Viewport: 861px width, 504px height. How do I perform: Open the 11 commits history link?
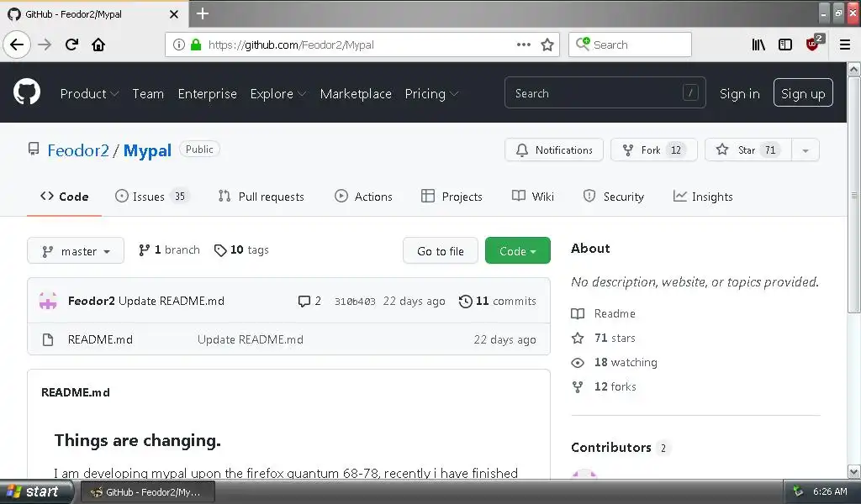[498, 301]
